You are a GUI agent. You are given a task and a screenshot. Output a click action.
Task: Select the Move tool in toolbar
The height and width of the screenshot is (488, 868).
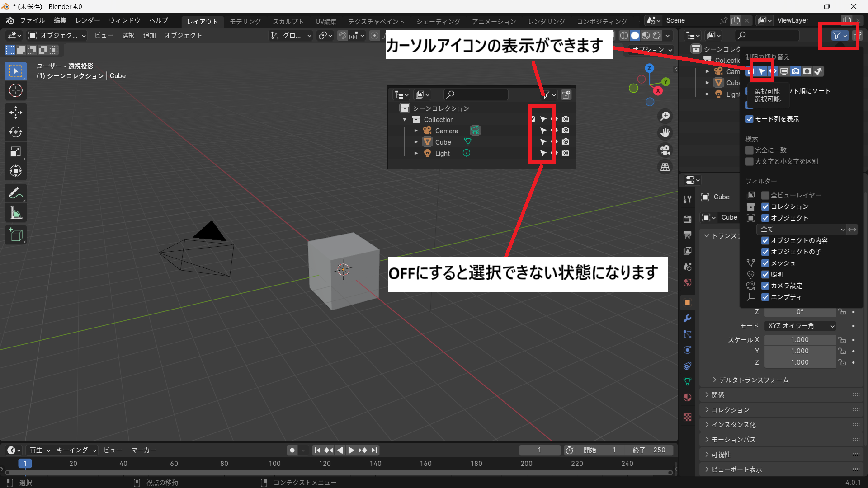[16, 112]
